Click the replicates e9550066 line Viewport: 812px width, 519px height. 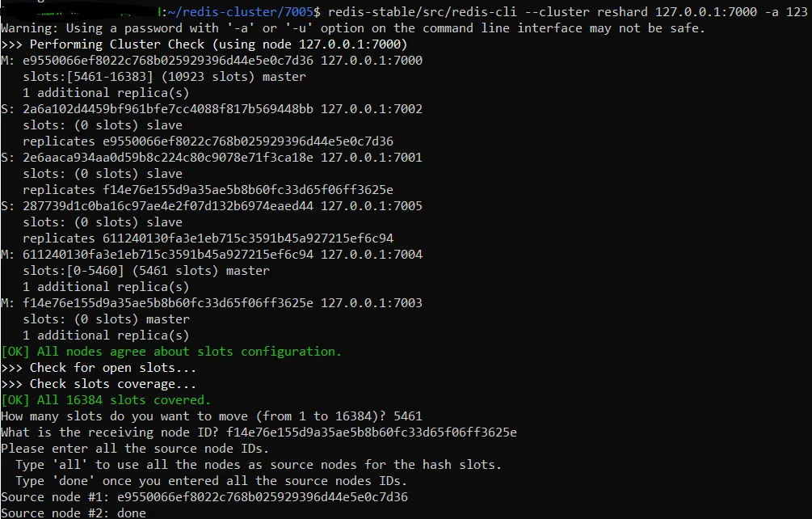tap(208, 141)
